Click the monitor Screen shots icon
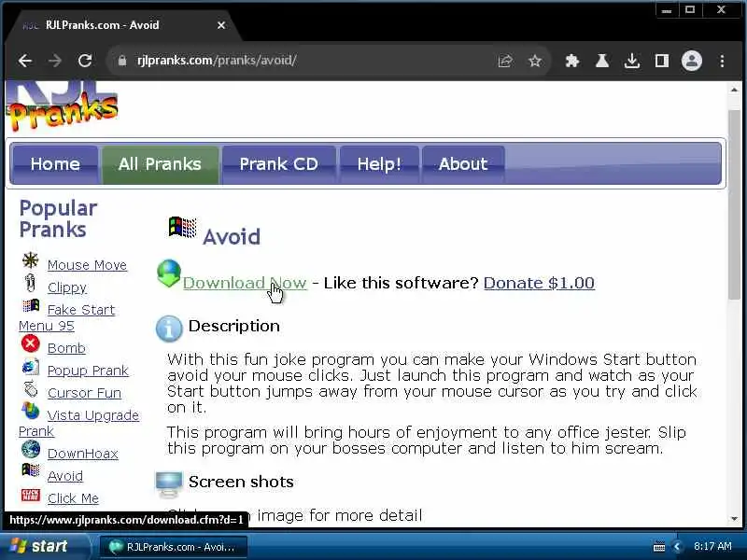Image resolution: width=747 pixels, height=560 pixels. [x=169, y=484]
